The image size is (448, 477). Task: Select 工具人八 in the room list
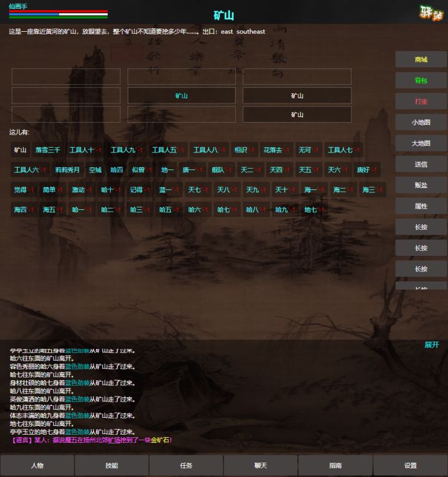210,150
